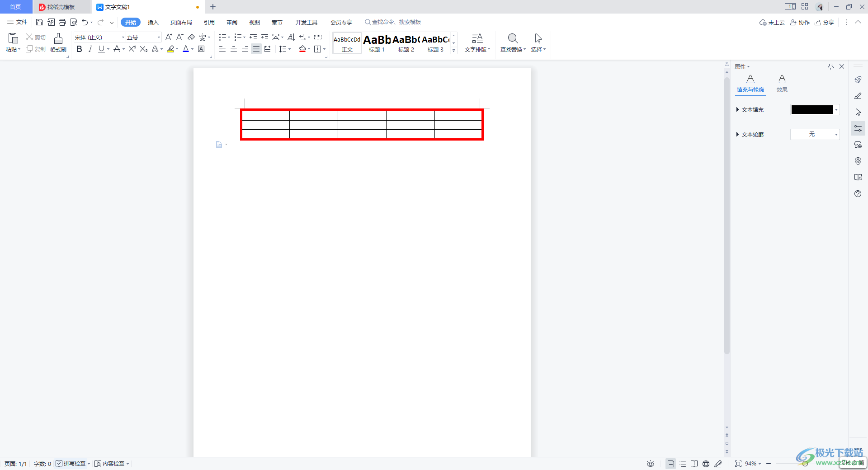Toggle Bold formatting
Screen dimensions: 868x470
click(79, 49)
